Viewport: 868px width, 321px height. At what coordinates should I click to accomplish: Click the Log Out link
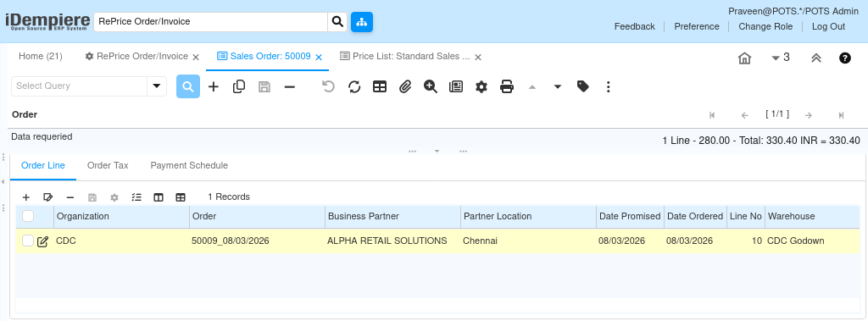coord(829,26)
